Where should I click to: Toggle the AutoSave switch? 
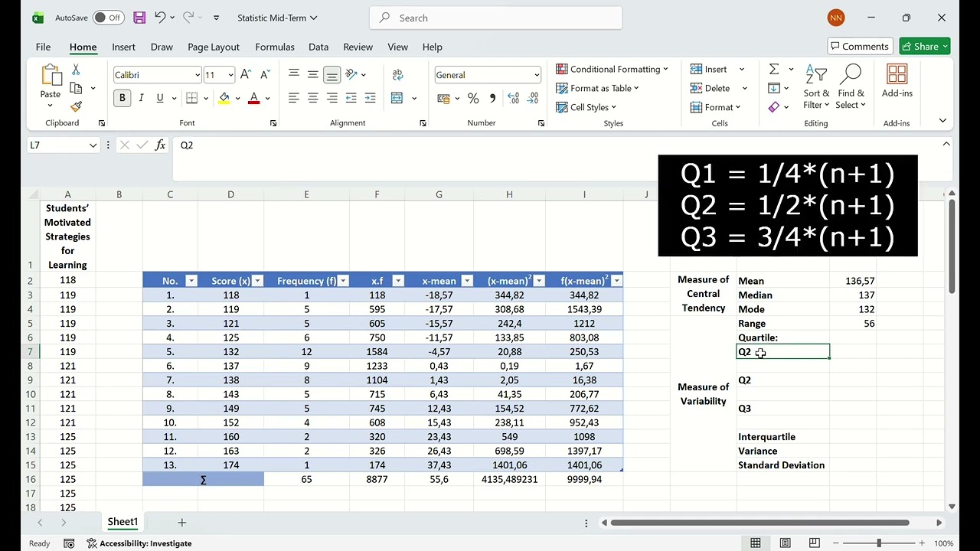tap(109, 18)
